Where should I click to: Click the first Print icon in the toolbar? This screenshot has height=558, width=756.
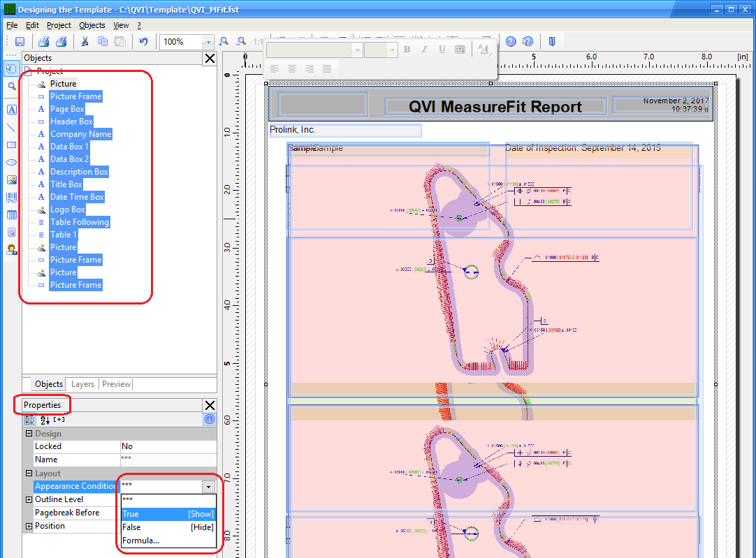[x=44, y=42]
